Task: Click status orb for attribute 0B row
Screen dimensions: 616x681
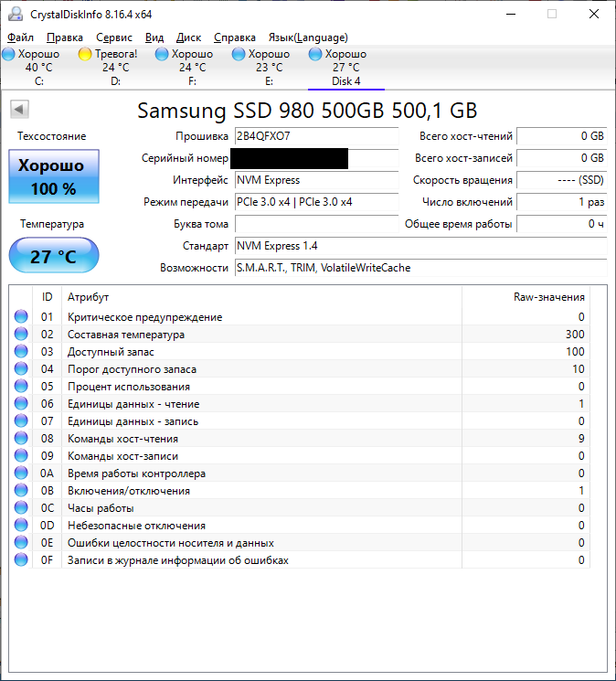Action: click(21, 490)
